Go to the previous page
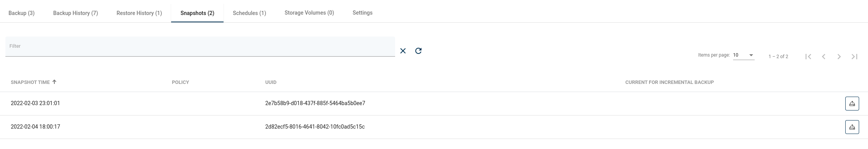The width and height of the screenshot is (868, 149). tap(824, 57)
